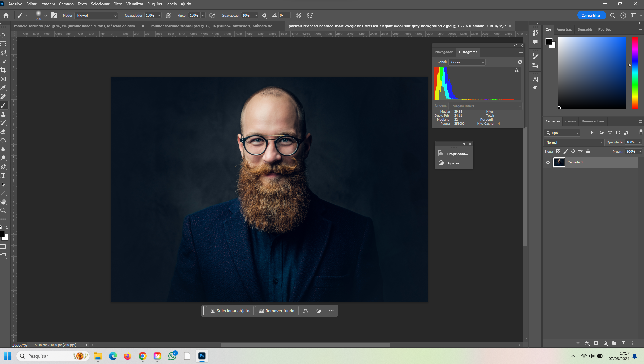Image resolution: width=644 pixels, height=364 pixels.
Task: Open the Camada menu
Action: tap(66, 4)
